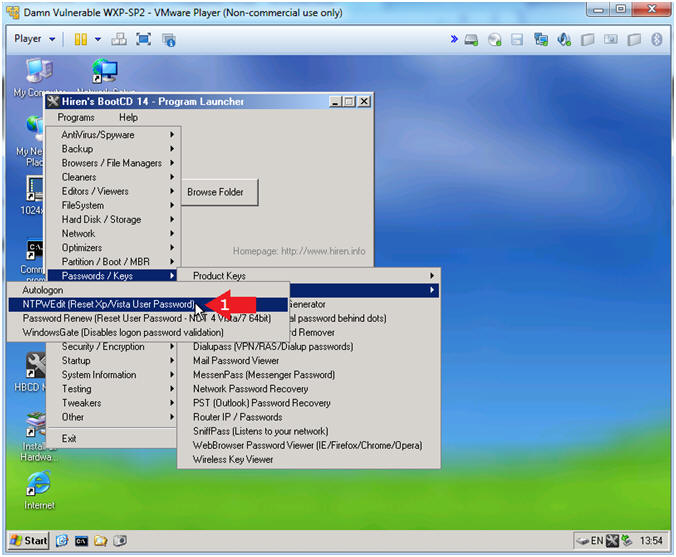
Task: Click the Send Ctrl+Alt+Del toolbar icon
Action: pos(119,39)
